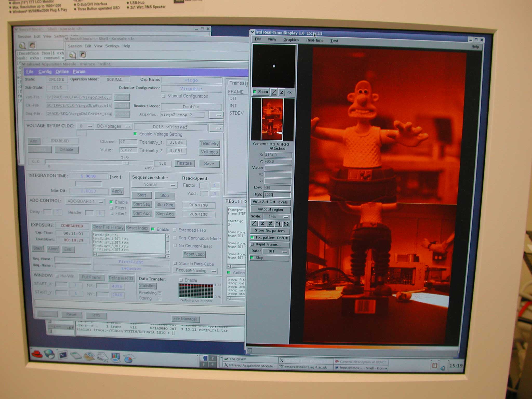This screenshot has width=532, height=399.
Task: Open Sequencer-Mode Normal dropdown
Action: tap(154, 184)
